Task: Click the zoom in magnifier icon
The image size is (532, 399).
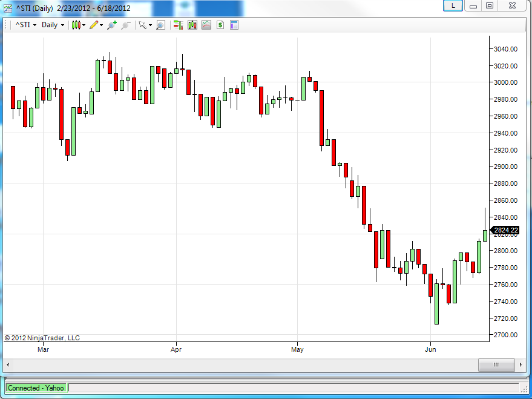Action: point(112,25)
